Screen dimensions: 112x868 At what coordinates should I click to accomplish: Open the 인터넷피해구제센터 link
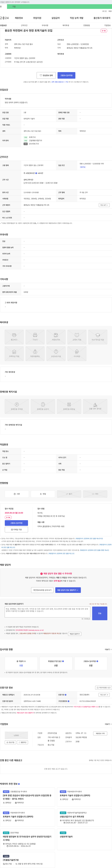[30, 630]
